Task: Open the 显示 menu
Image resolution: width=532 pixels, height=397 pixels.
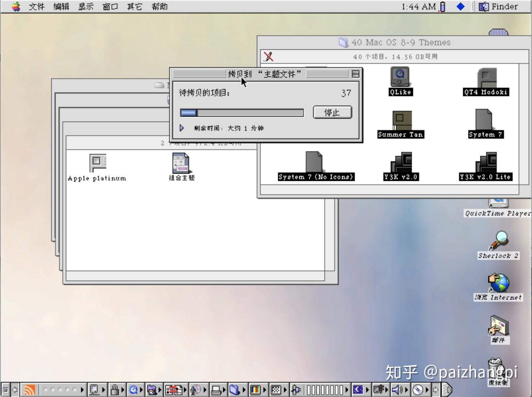Action: coord(86,7)
